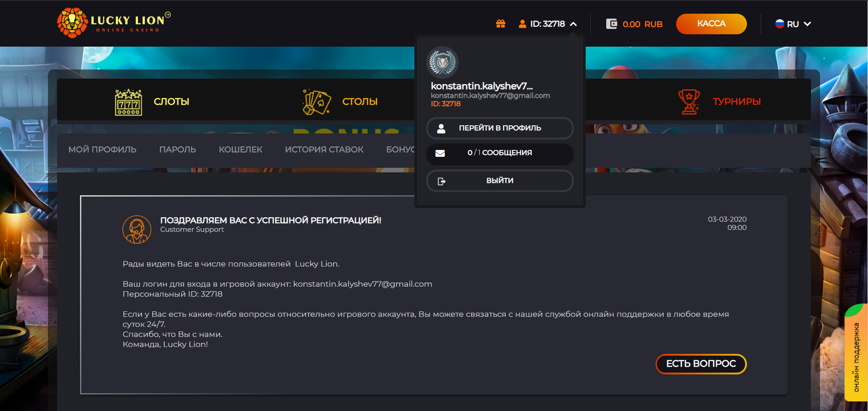
Task: Open the КАССА cashier button
Action: click(711, 24)
